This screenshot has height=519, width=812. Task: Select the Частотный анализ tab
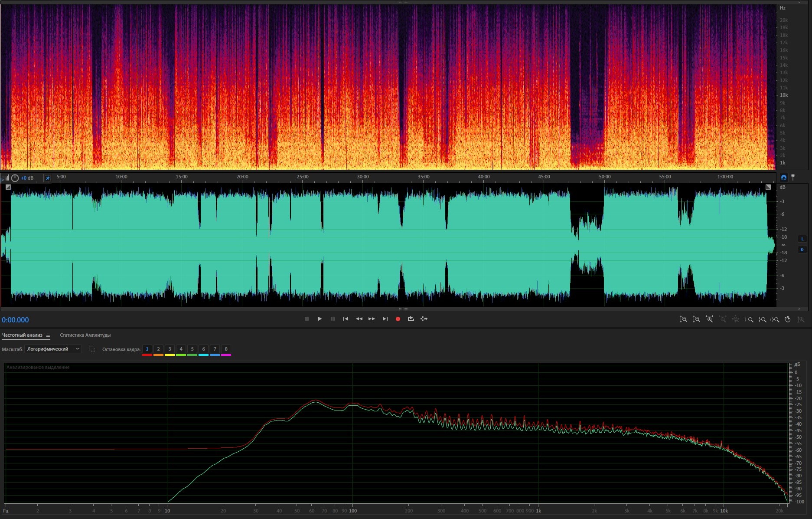22,335
